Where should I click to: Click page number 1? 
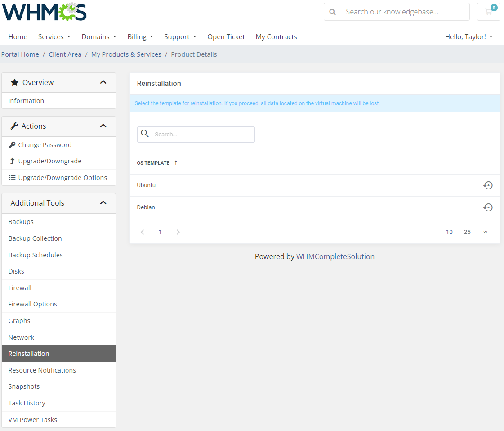[x=160, y=232]
